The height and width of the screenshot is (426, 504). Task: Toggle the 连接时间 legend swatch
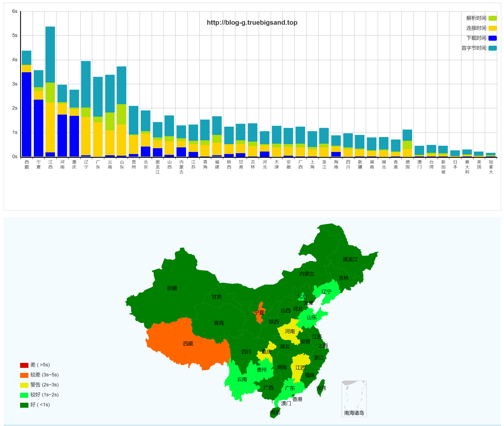point(492,28)
